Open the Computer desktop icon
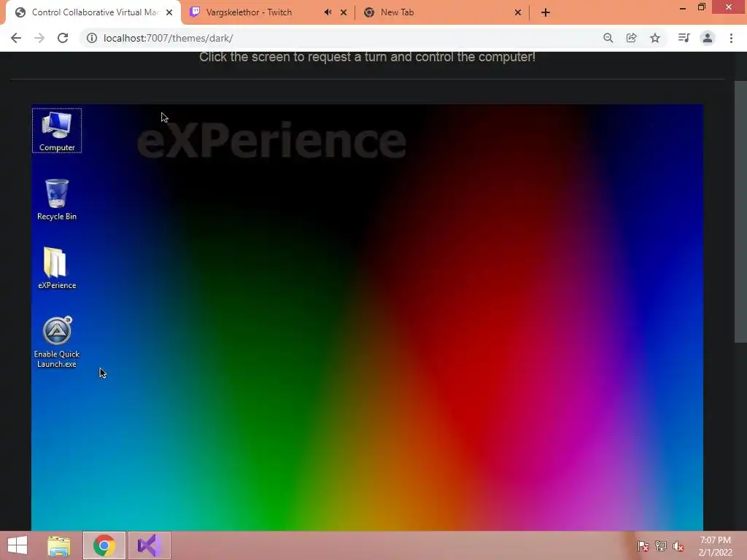The image size is (747, 560). [x=57, y=131]
